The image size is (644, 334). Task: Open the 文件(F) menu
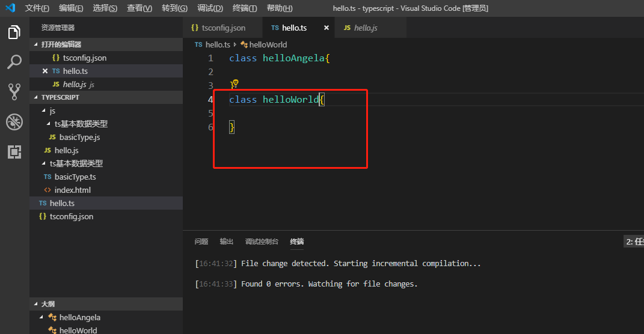[37, 8]
